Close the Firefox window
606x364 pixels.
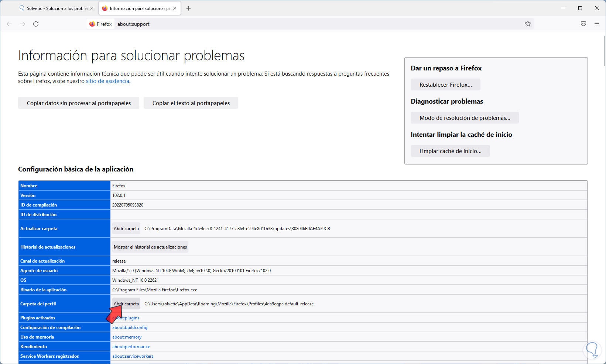[x=597, y=8]
